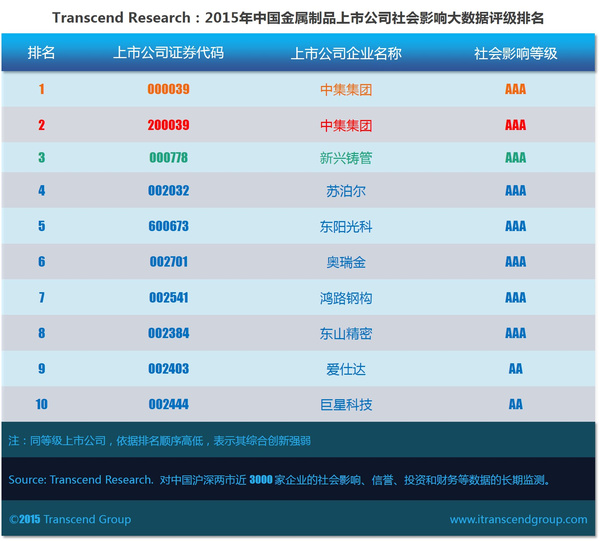The height and width of the screenshot is (541, 600).
Task: Open the www.itranscendgroup.com link
Action: (518, 520)
